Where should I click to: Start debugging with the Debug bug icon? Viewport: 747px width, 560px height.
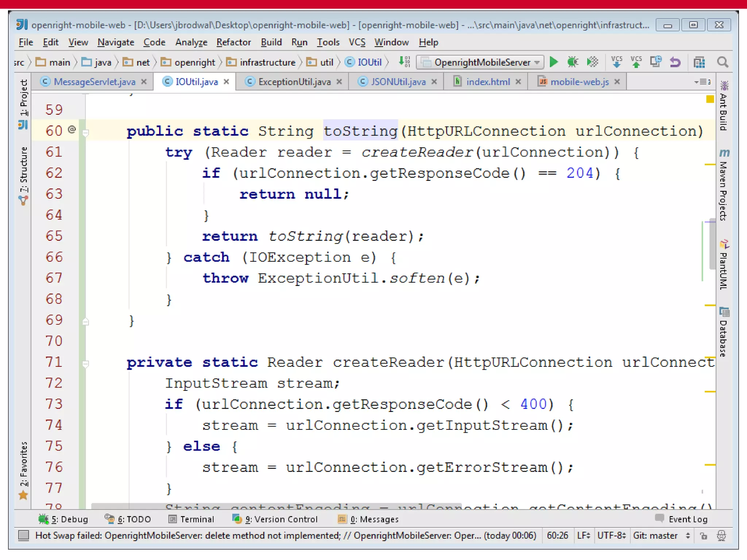(x=573, y=62)
